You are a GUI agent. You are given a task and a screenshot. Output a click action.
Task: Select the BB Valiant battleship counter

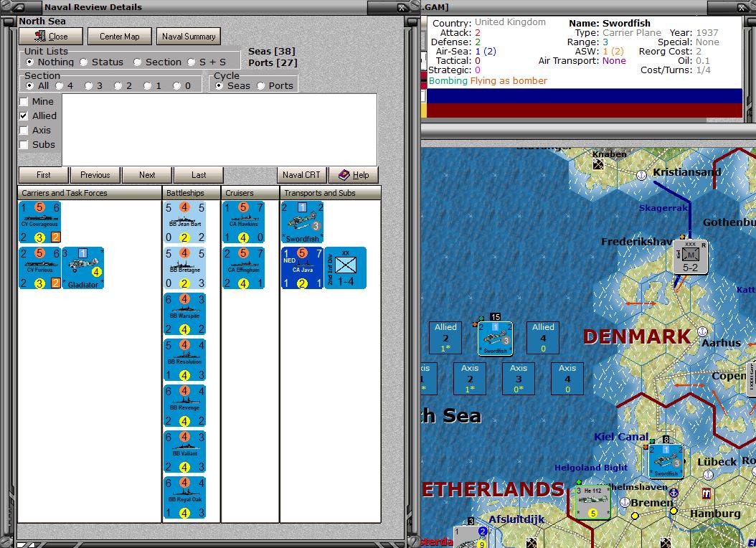coord(184,452)
